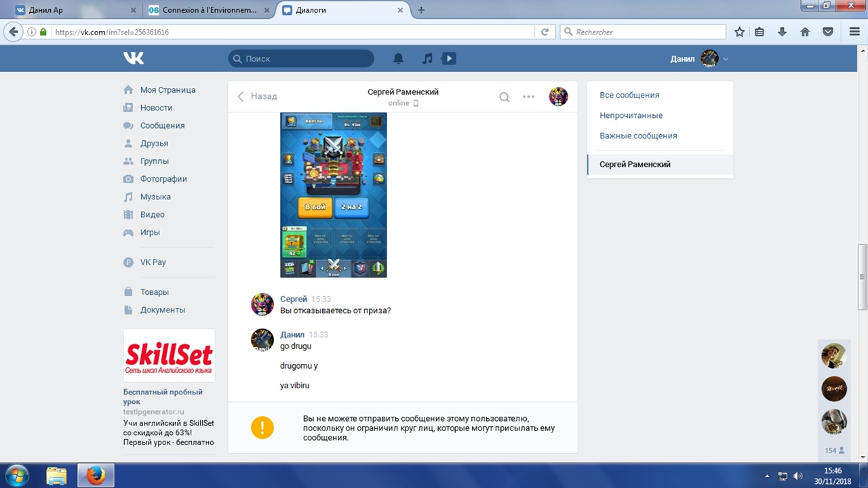This screenshot has height=488, width=868.
Task: Click the SkillSet advertisement banner
Action: (169, 355)
